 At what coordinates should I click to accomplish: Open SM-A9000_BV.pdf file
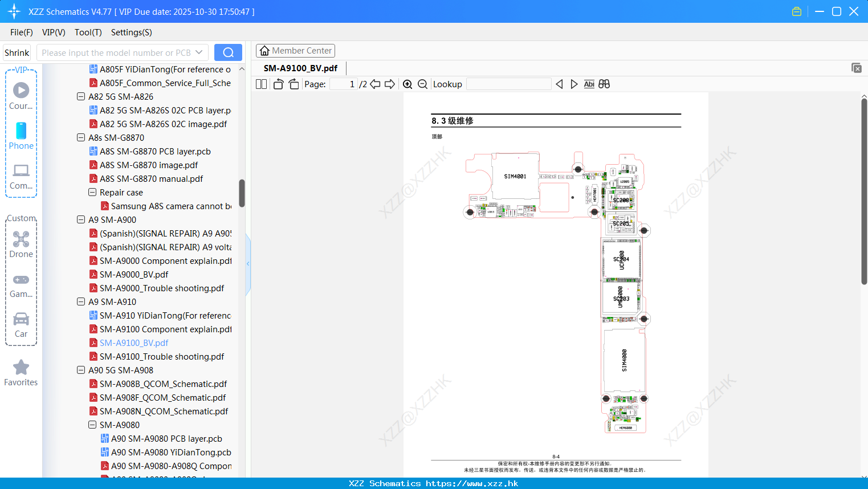[x=134, y=274]
